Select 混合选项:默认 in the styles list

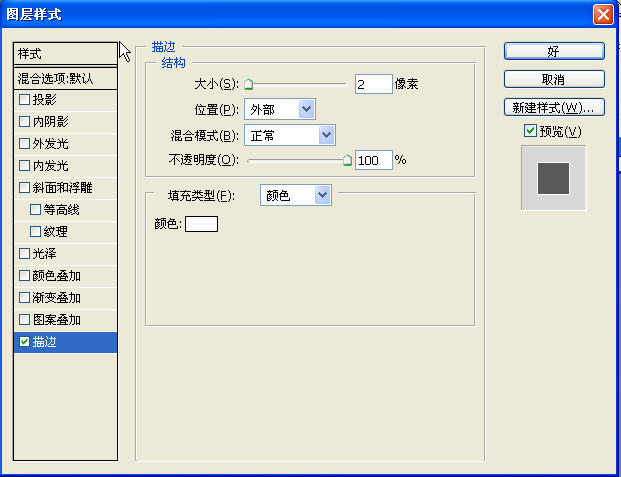pyautogui.click(x=65, y=78)
